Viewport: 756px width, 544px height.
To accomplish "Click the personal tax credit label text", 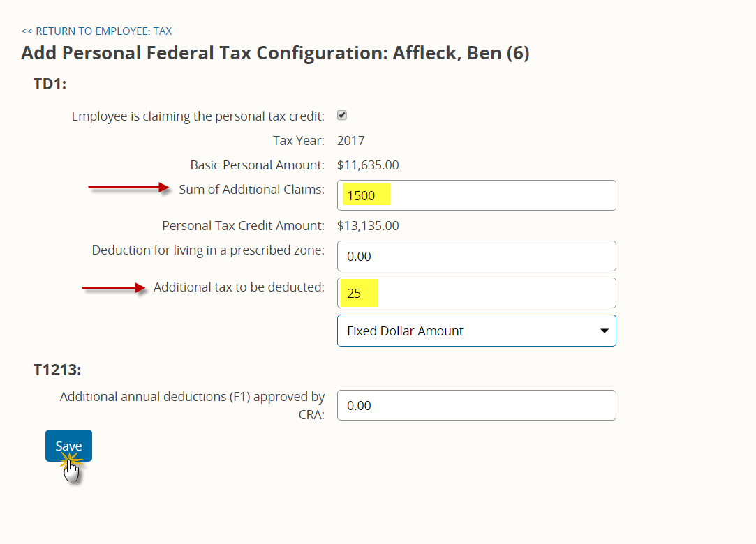I will tap(198, 116).
